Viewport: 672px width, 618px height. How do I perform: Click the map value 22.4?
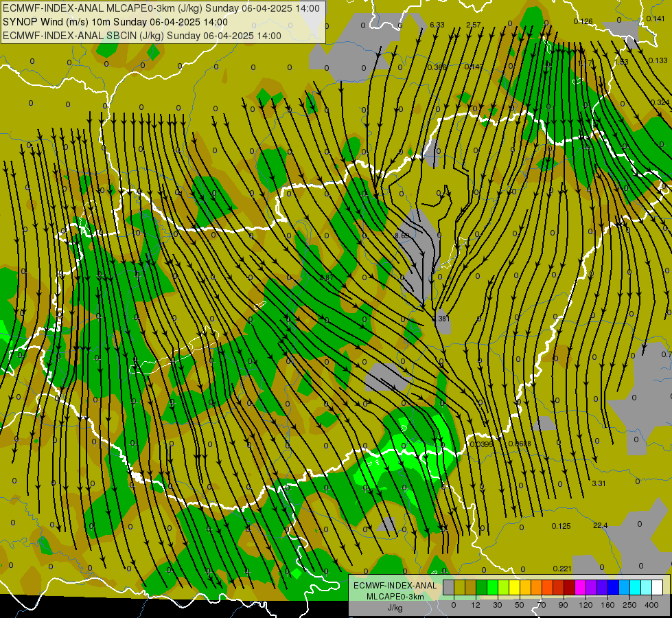pos(601,525)
